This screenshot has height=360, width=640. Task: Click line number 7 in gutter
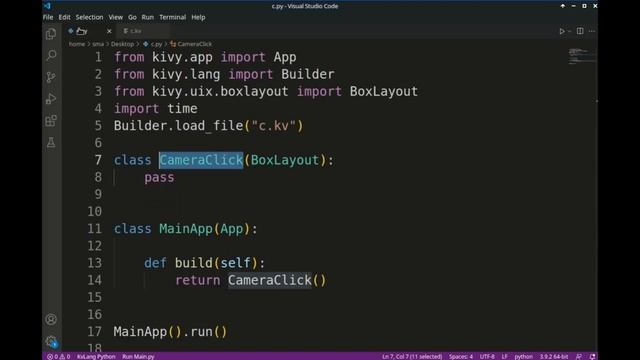coord(98,160)
